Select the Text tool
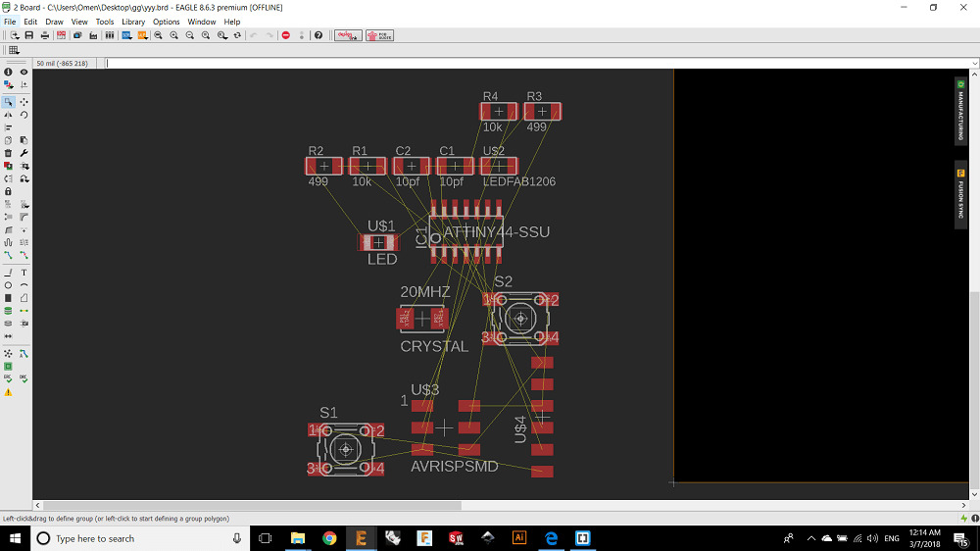This screenshot has width=980, height=551. coord(24,273)
